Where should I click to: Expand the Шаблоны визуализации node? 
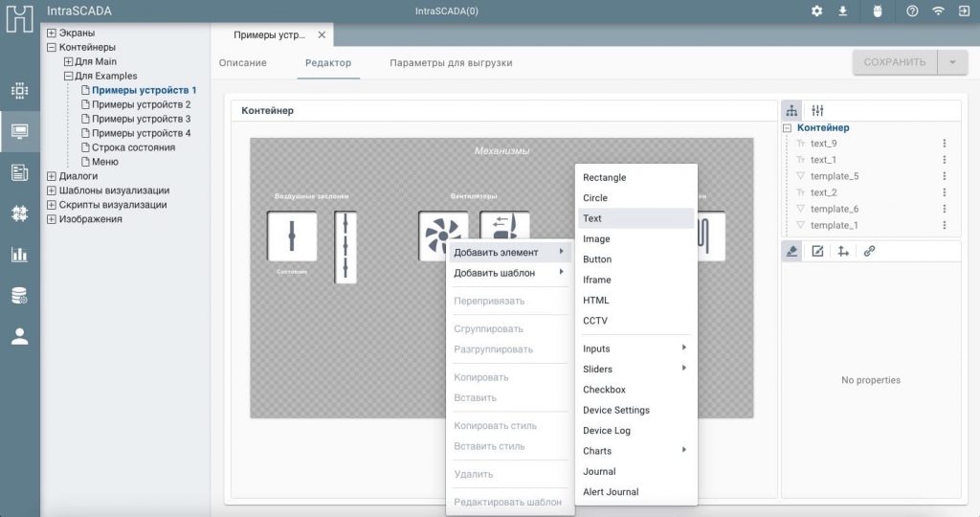click(x=52, y=191)
